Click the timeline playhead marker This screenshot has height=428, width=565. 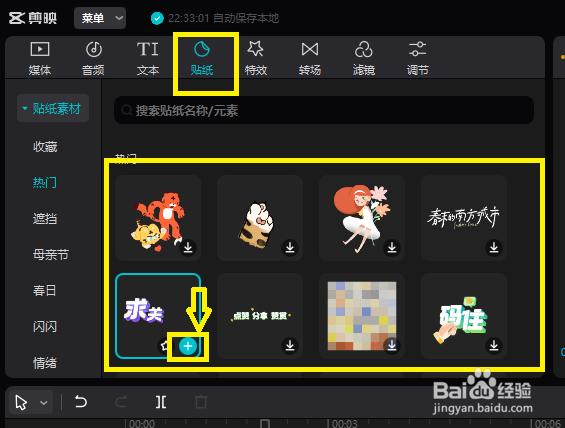(x=265, y=424)
